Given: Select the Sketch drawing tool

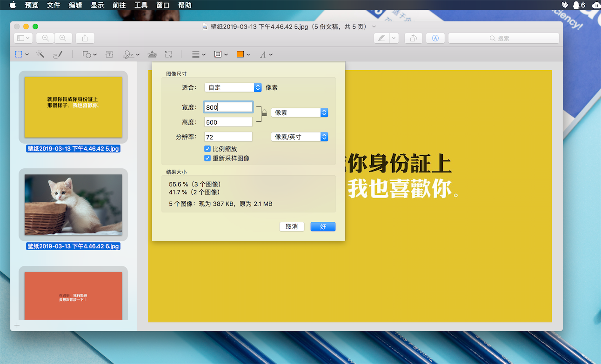Looking at the screenshot, I should (58, 54).
